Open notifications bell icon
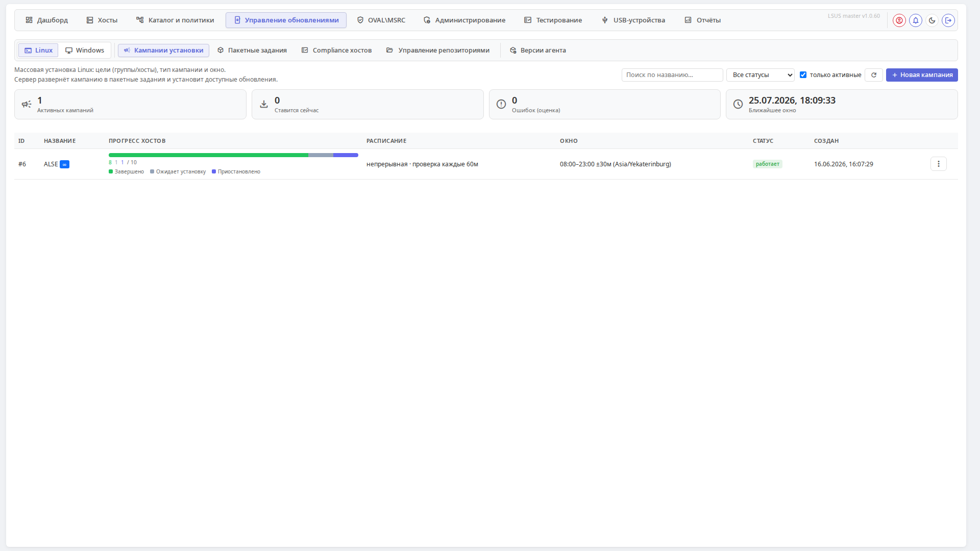The image size is (980, 551). [x=915, y=20]
